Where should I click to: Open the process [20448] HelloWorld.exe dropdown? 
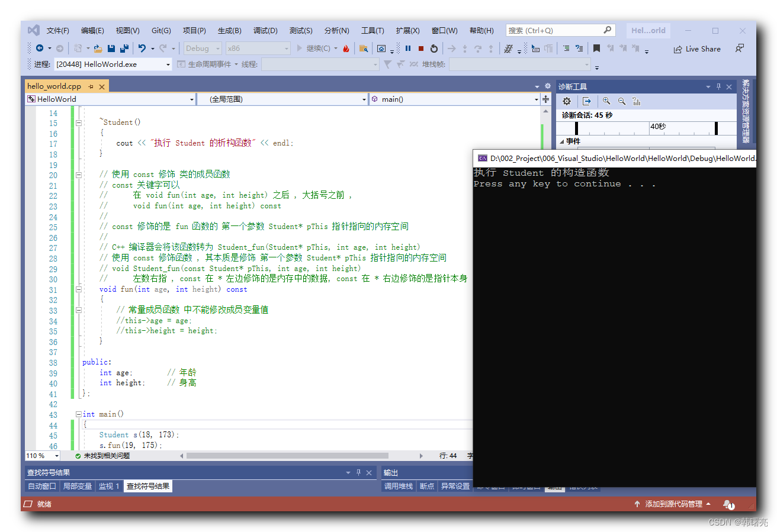point(168,65)
